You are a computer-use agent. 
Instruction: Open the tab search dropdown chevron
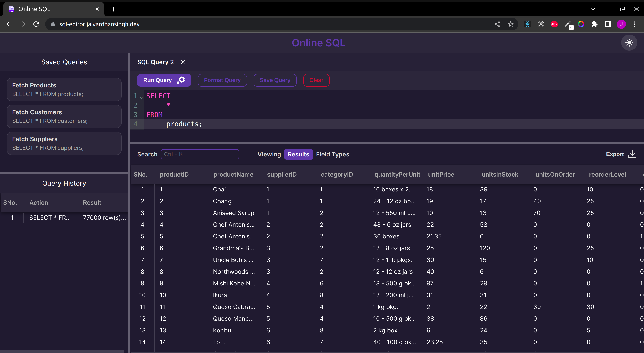pyautogui.click(x=593, y=9)
